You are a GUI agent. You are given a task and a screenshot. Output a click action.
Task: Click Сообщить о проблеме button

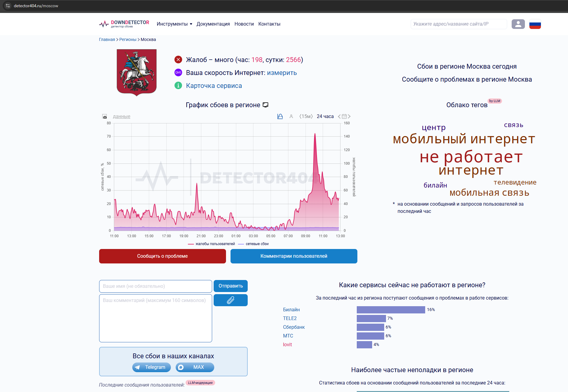[162, 256]
